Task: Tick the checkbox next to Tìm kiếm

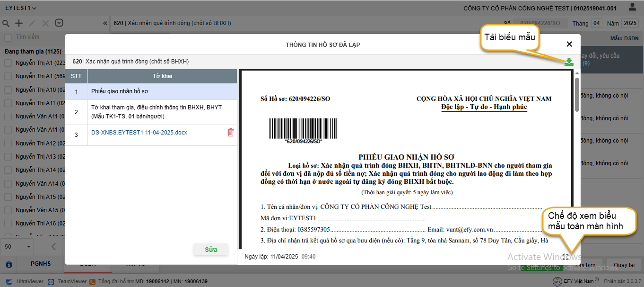Action: pos(8,37)
